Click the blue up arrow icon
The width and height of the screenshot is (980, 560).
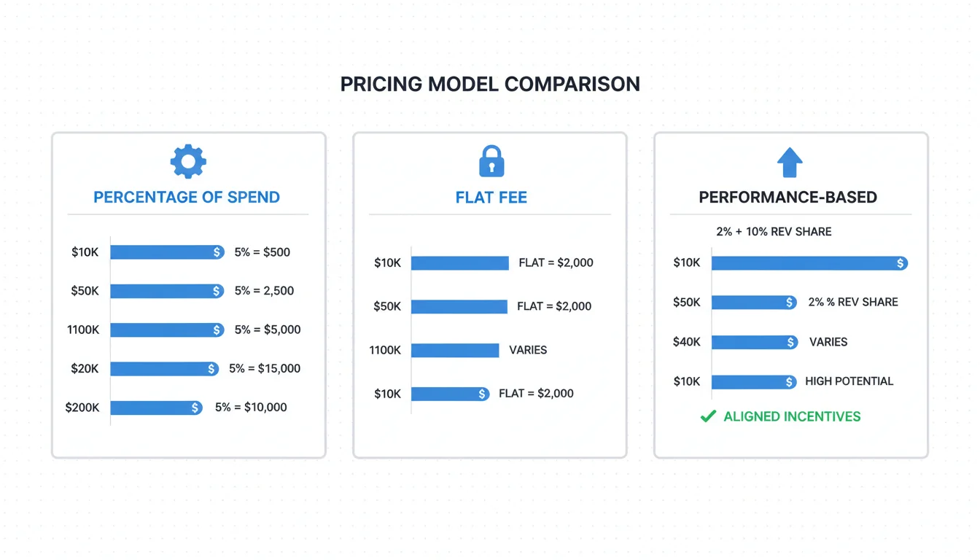point(790,162)
